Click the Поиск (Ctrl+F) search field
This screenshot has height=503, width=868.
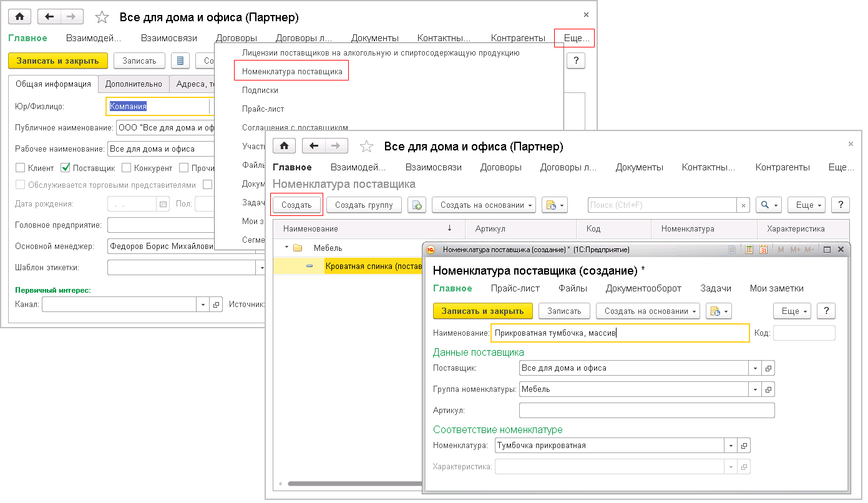663,205
